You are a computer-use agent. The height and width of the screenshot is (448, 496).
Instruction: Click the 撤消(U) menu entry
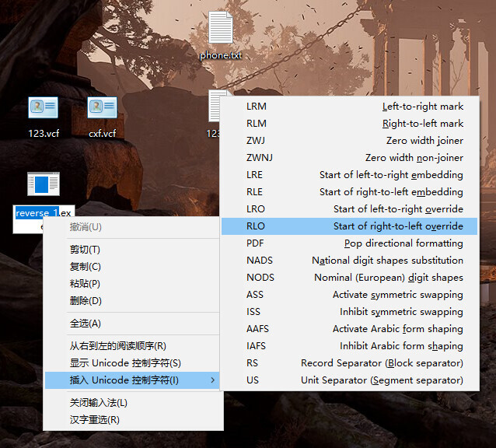[132, 227]
